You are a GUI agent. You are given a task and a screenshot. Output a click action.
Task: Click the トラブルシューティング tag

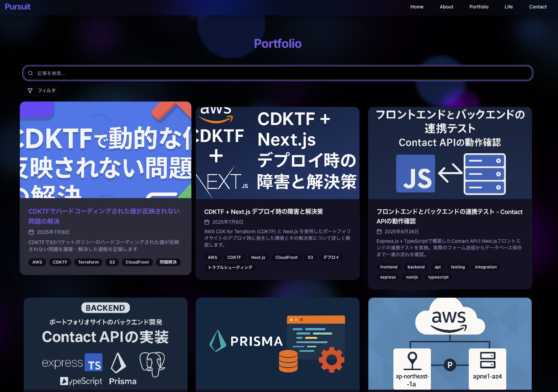point(230,267)
